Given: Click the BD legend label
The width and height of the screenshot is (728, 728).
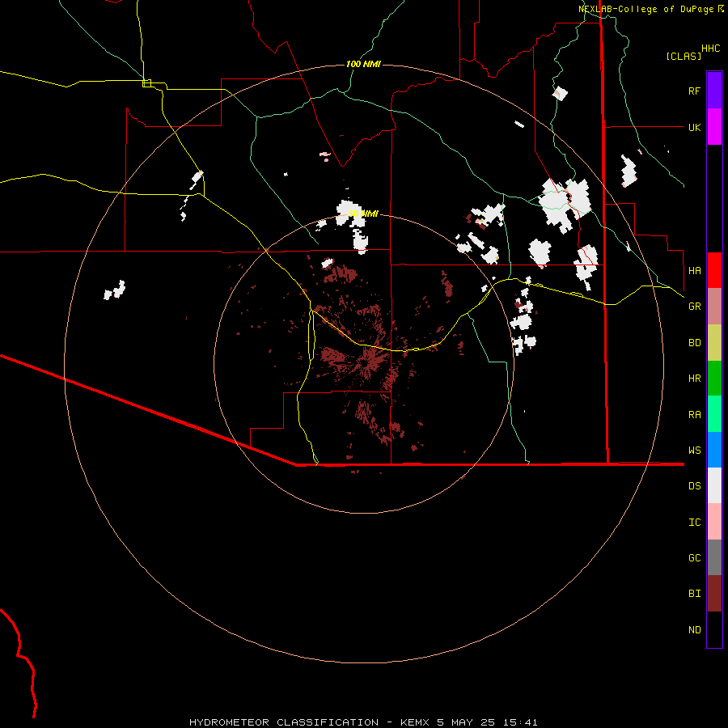Looking at the screenshot, I should click(x=694, y=343).
